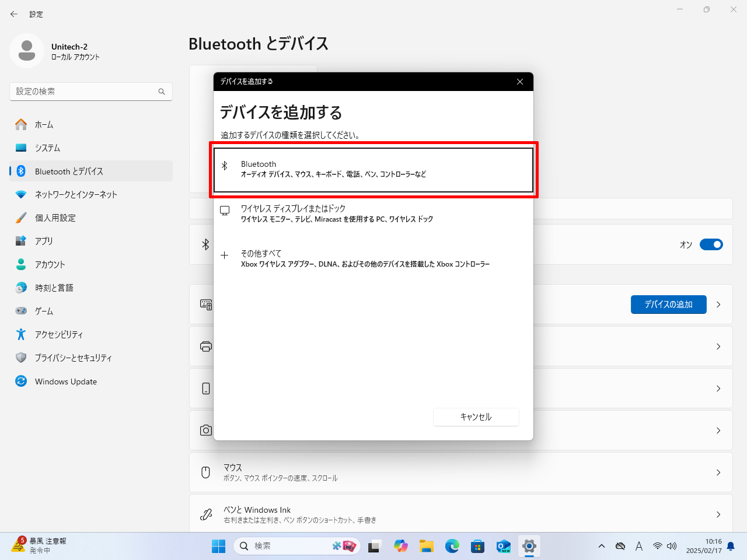Open Windows Update settings page
The width and height of the screenshot is (747, 560).
[91, 381]
